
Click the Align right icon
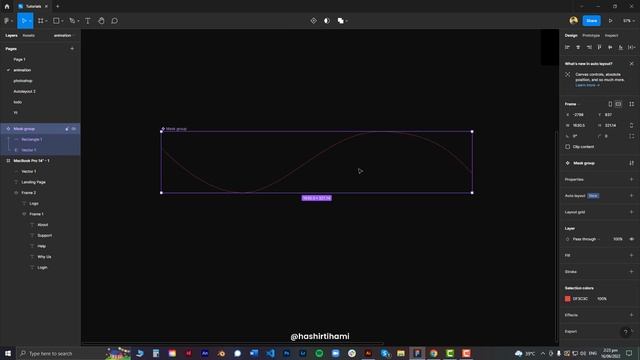pyautogui.click(x=589, y=47)
